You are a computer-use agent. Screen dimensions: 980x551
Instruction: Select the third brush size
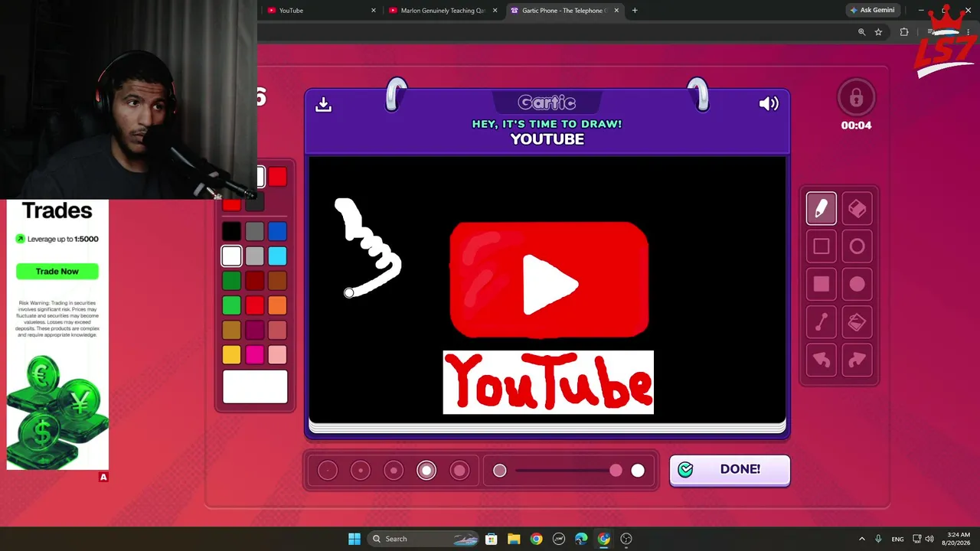point(394,471)
